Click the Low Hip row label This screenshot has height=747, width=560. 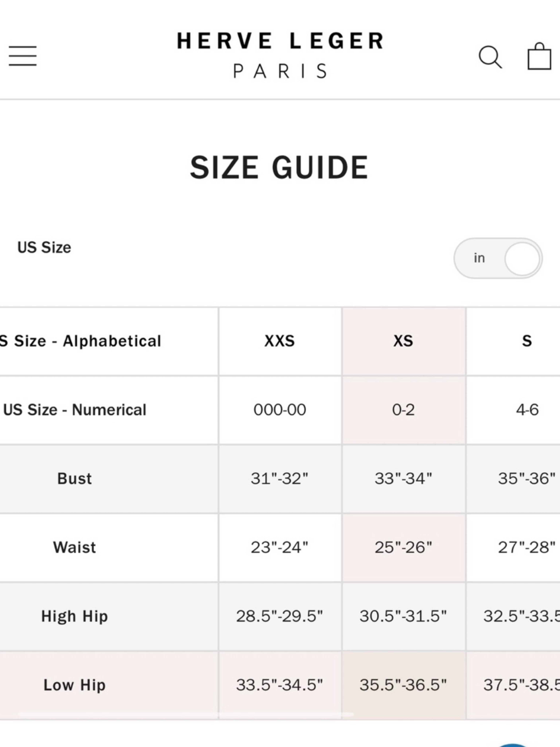74,685
